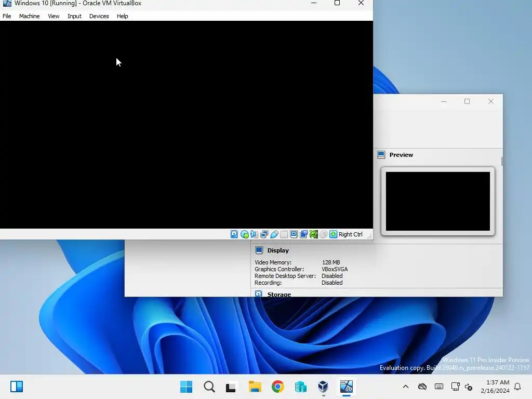Close the VirtualBox Manager window behind
This screenshot has width=532, height=399.
[490, 101]
